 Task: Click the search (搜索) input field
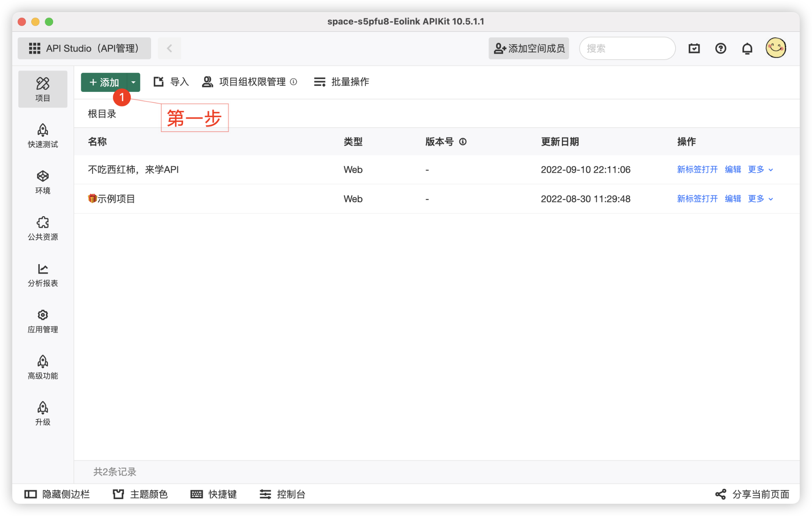[x=627, y=49]
